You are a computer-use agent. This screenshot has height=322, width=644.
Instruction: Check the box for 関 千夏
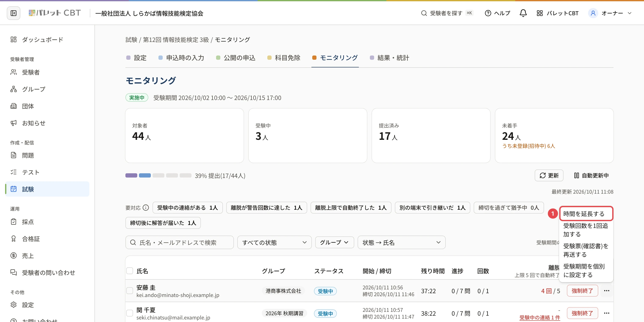click(129, 313)
